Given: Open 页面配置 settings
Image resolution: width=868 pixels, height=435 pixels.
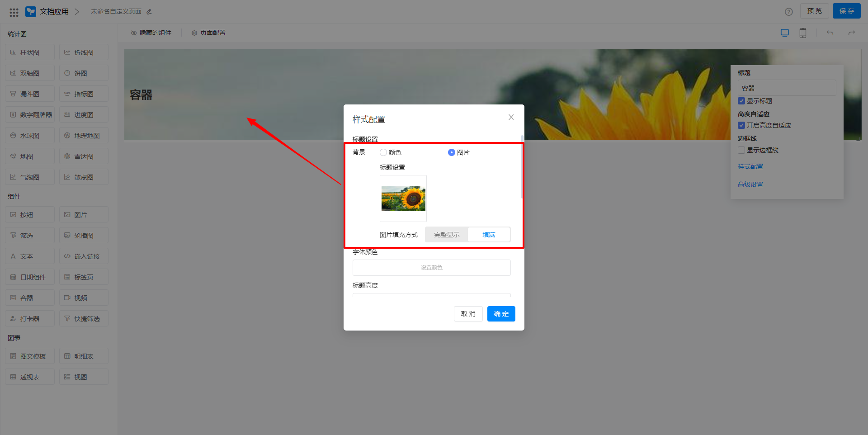Looking at the screenshot, I should click(208, 32).
